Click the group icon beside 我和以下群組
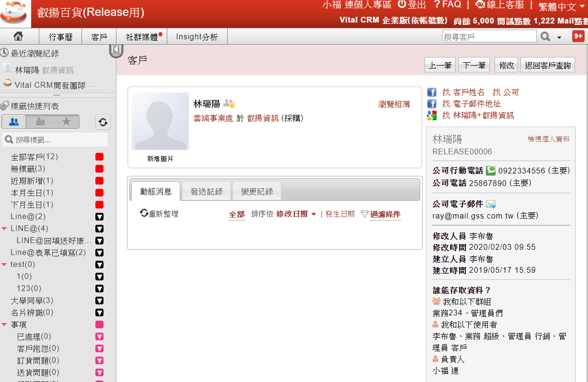Image resolution: width=588 pixels, height=382 pixels. 437,301
